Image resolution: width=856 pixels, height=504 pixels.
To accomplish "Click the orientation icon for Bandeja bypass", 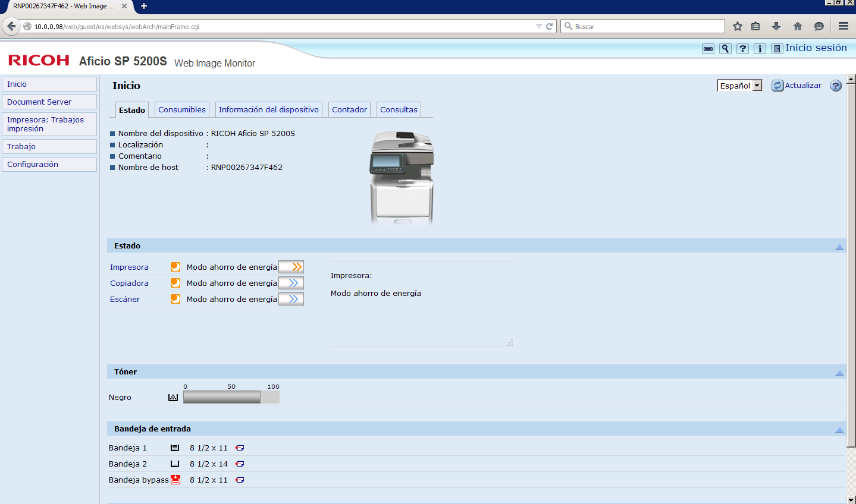I will (240, 480).
